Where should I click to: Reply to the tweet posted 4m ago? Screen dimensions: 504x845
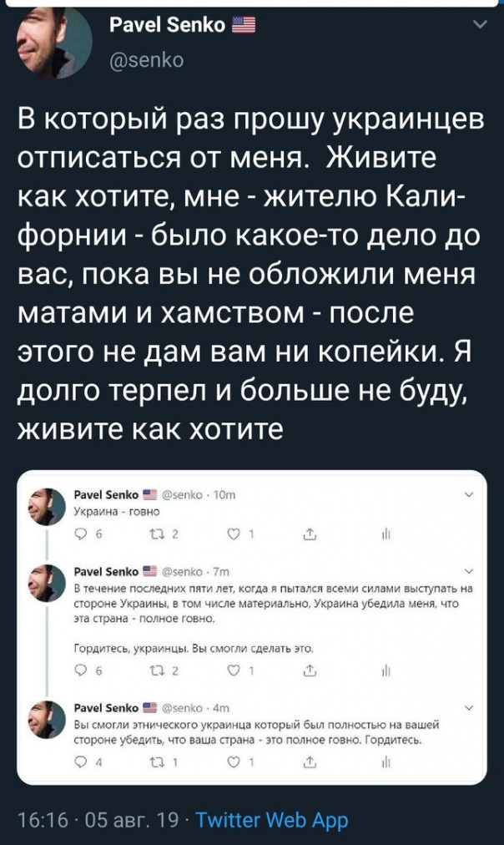tap(80, 762)
